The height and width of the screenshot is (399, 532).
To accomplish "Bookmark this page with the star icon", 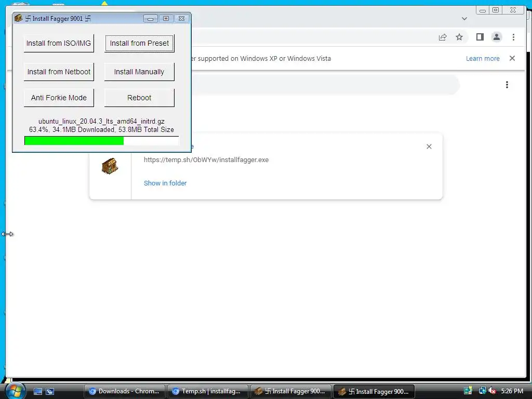I will [x=459, y=37].
